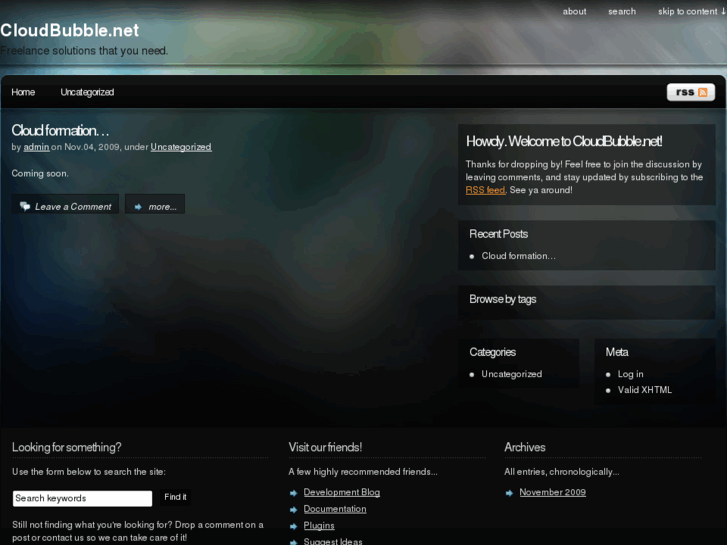Open the Plugins link
The image size is (727, 545).
[319, 526]
